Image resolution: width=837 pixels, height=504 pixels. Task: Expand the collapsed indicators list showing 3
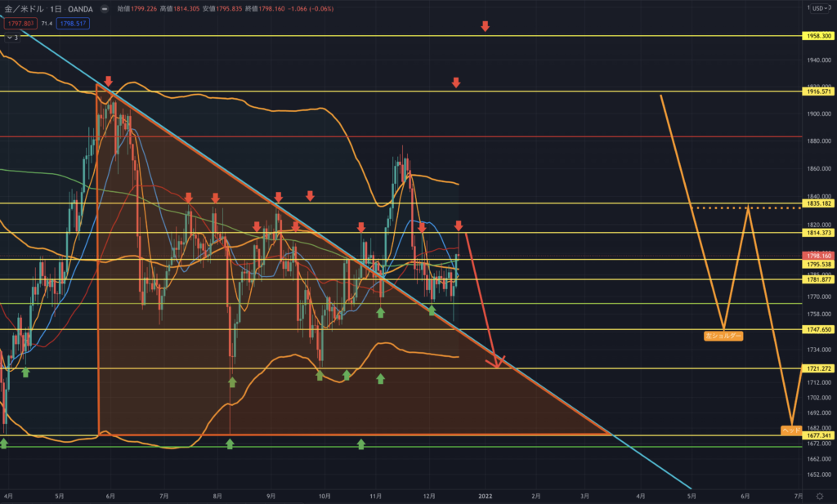pyautogui.click(x=11, y=38)
